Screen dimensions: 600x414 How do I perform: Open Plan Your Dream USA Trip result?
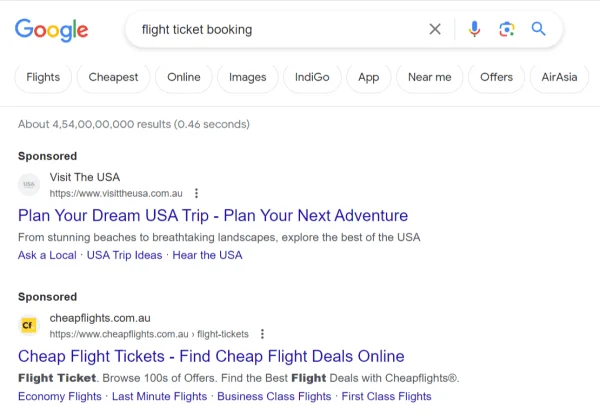[213, 215]
